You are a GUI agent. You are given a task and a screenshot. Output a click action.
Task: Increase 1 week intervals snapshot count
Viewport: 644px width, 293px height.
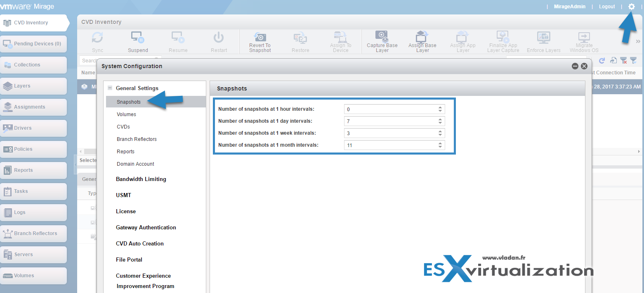click(440, 131)
